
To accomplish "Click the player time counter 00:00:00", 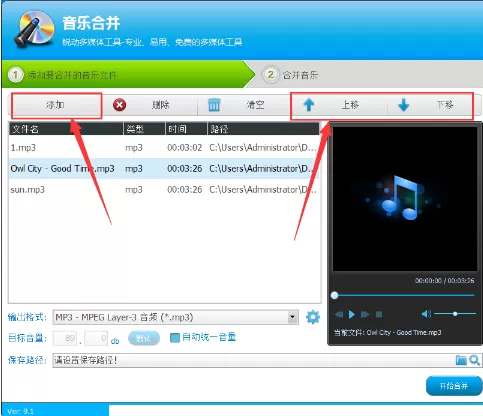I will tap(428, 281).
